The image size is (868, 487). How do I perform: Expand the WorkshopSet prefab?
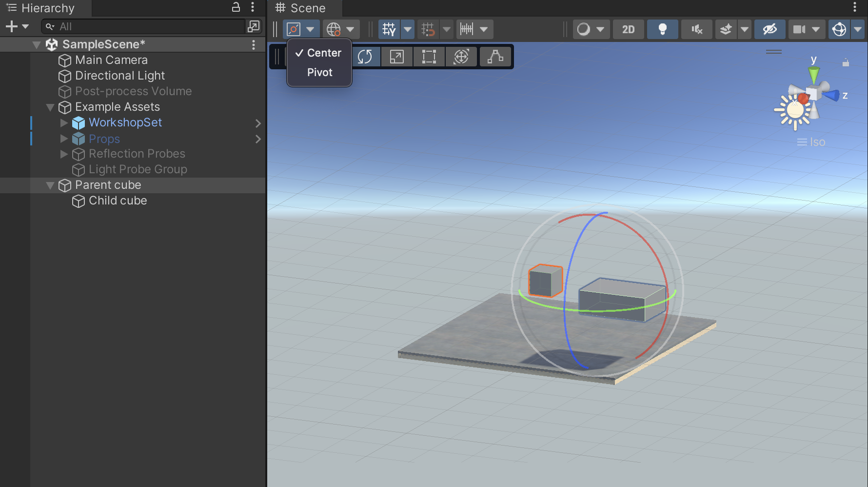pyautogui.click(x=64, y=122)
